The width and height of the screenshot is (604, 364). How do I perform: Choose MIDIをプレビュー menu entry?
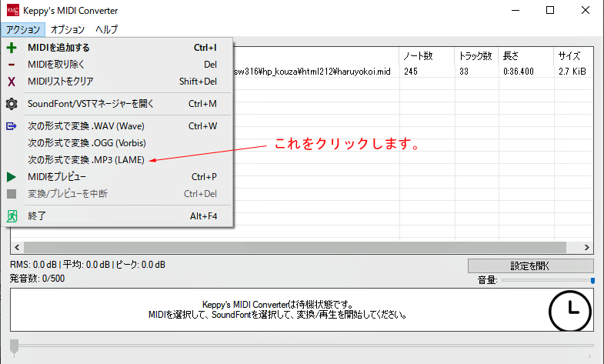pyautogui.click(x=118, y=177)
